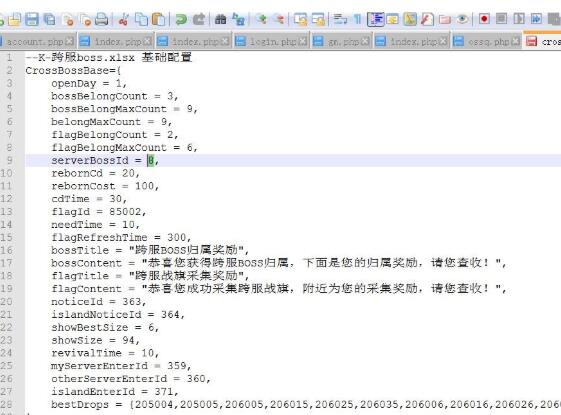Toggle word wrap toolbar button
561x415 pixels.
(x=340, y=19)
